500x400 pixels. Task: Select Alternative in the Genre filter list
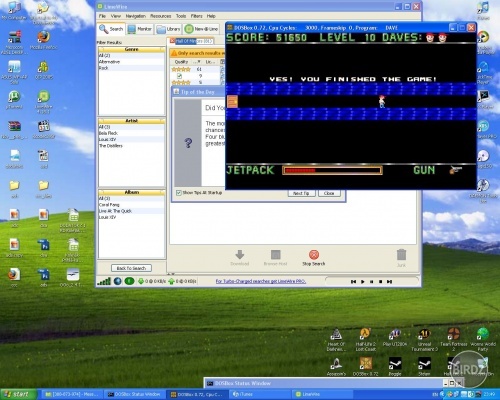pyautogui.click(x=131, y=62)
